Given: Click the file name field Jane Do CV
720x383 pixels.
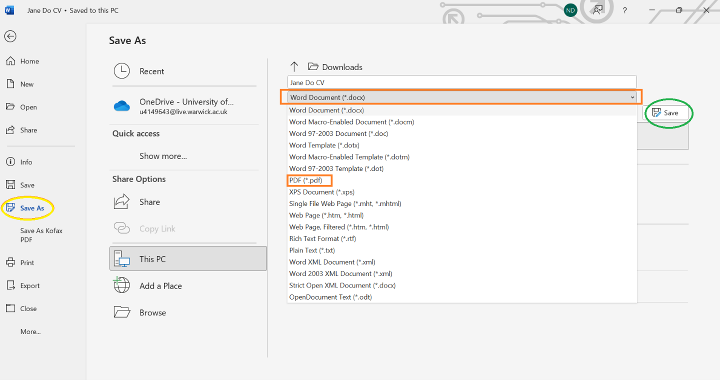Looking at the screenshot, I should pyautogui.click(x=461, y=82).
